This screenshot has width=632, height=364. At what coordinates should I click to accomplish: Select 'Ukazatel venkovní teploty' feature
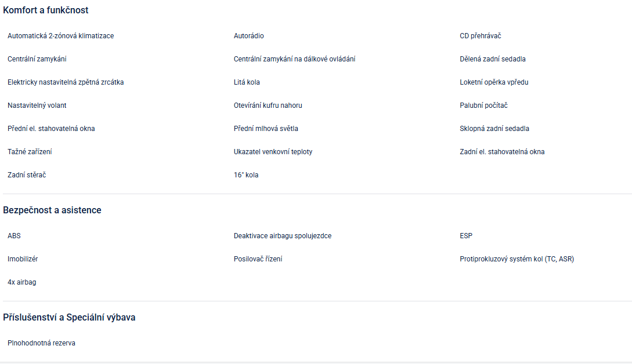click(273, 152)
